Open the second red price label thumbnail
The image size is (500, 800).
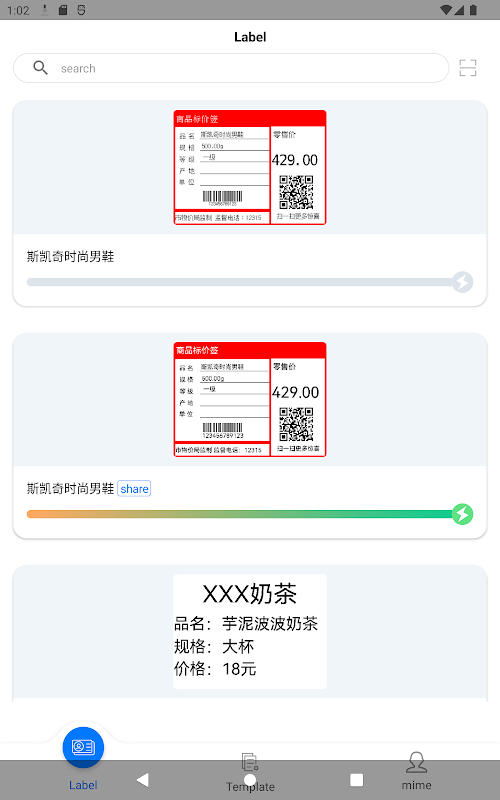250,399
